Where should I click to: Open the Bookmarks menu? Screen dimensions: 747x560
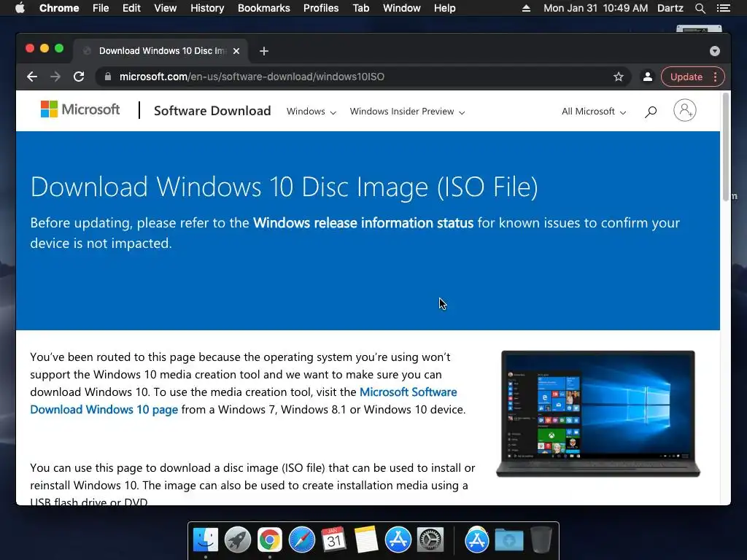[264, 8]
